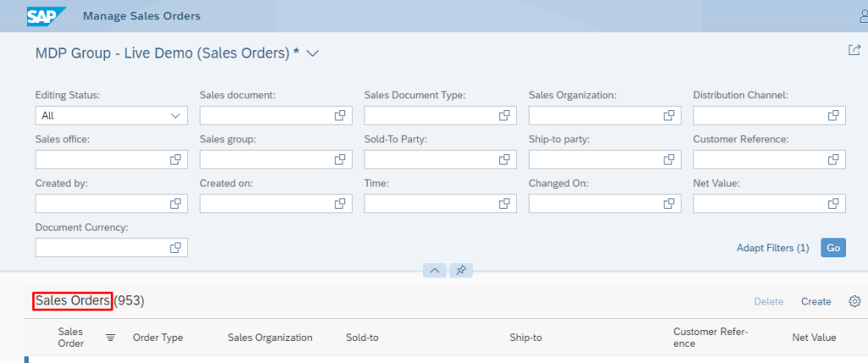
Task: Click into the Customer Reference input field
Action: coord(759,159)
